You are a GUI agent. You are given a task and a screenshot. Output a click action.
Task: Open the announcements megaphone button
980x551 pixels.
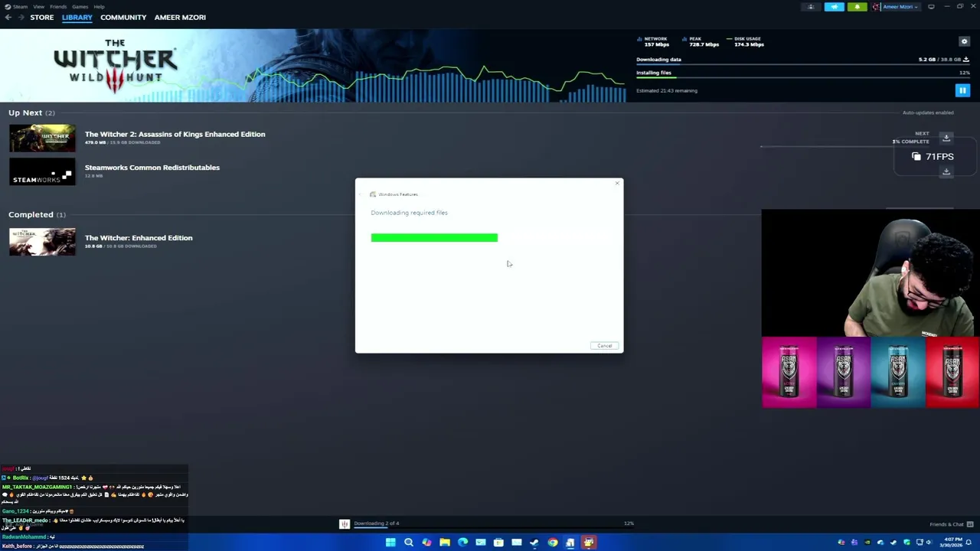(834, 7)
